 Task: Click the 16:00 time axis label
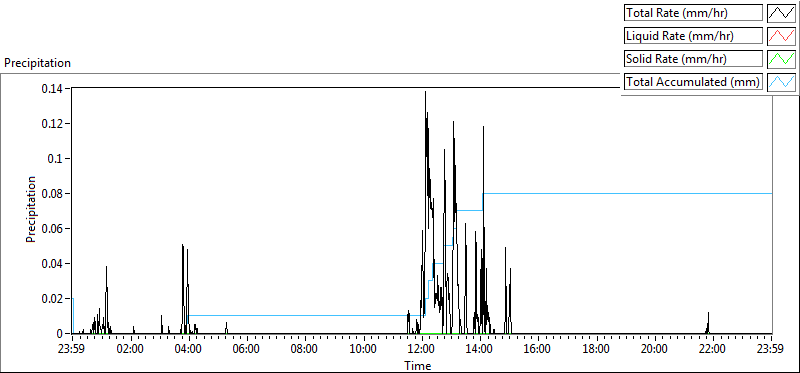coord(538,350)
